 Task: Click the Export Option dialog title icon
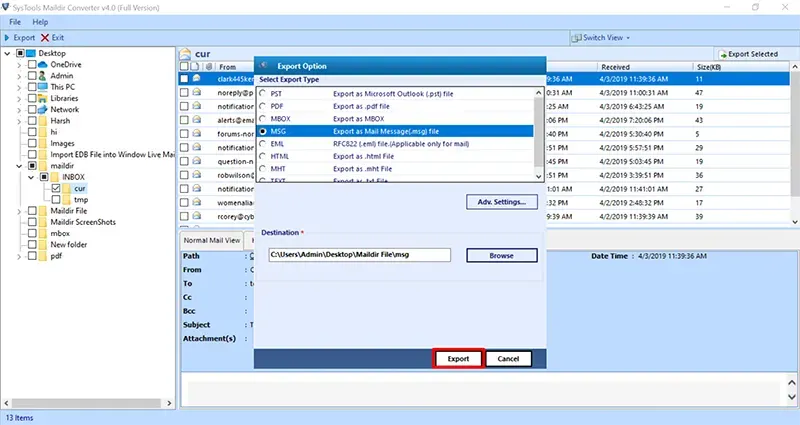(264, 65)
